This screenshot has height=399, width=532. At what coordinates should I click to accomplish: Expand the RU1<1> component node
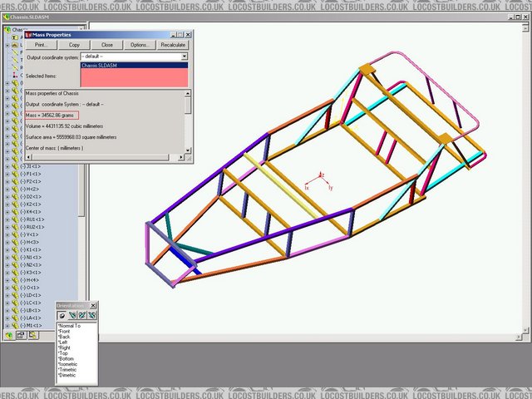(x=7, y=219)
